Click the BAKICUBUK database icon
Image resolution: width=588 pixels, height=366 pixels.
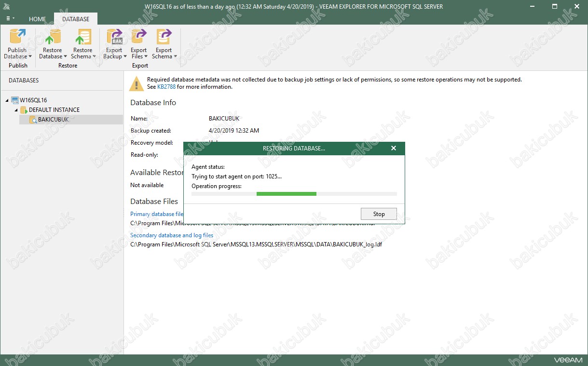click(x=33, y=120)
